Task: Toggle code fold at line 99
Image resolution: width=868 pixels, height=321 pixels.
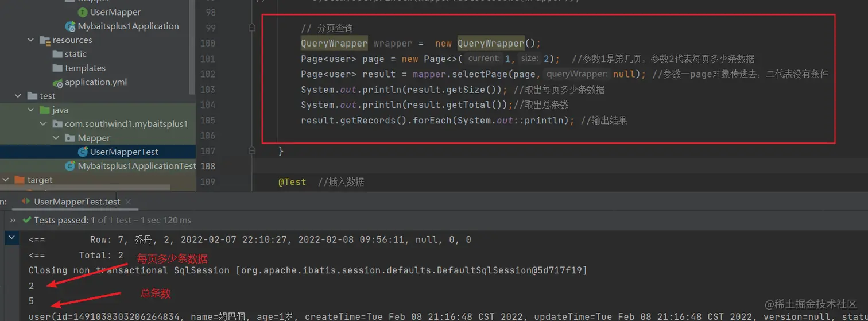Action: [x=252, y=28]
